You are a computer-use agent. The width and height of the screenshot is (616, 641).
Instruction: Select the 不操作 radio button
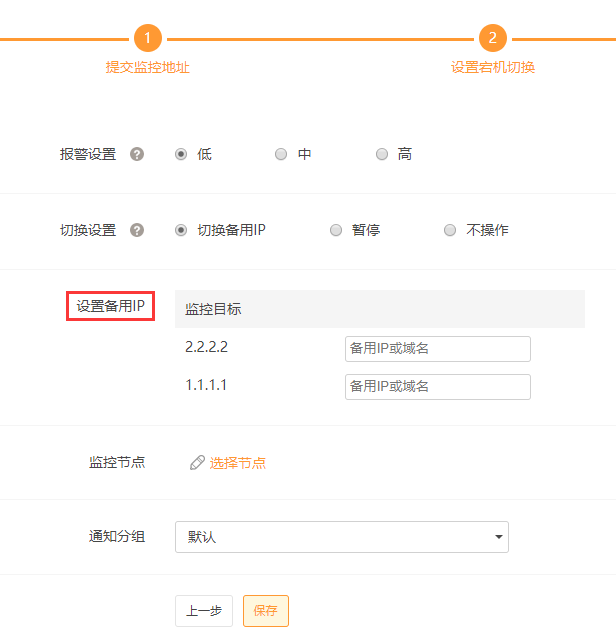pyautogui.click(x=450, y=230)
